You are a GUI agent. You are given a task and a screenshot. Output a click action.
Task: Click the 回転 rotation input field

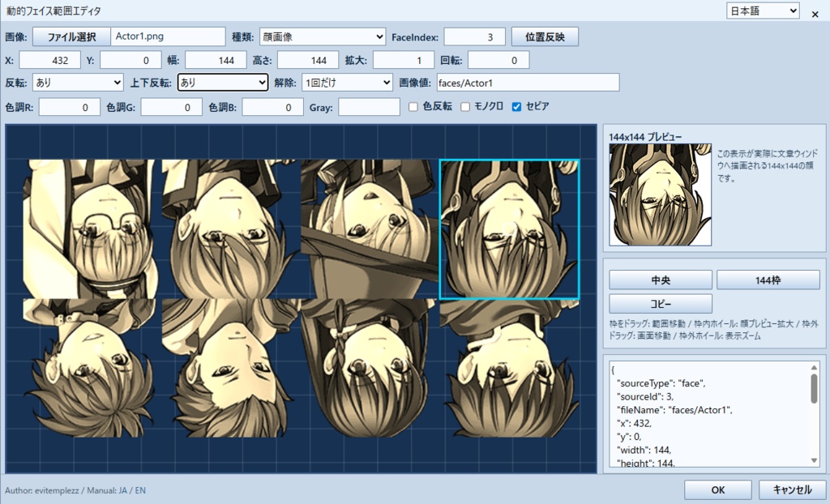pyautogui.click(x=498, y=60)
